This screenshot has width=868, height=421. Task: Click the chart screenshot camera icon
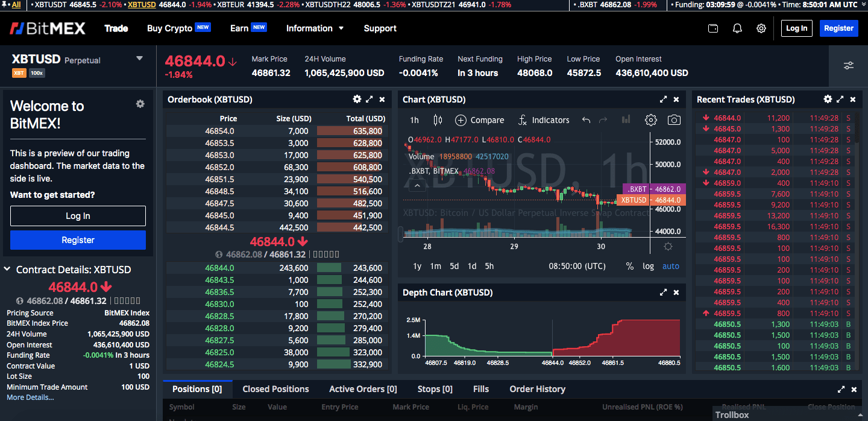(x=674, y=120)
